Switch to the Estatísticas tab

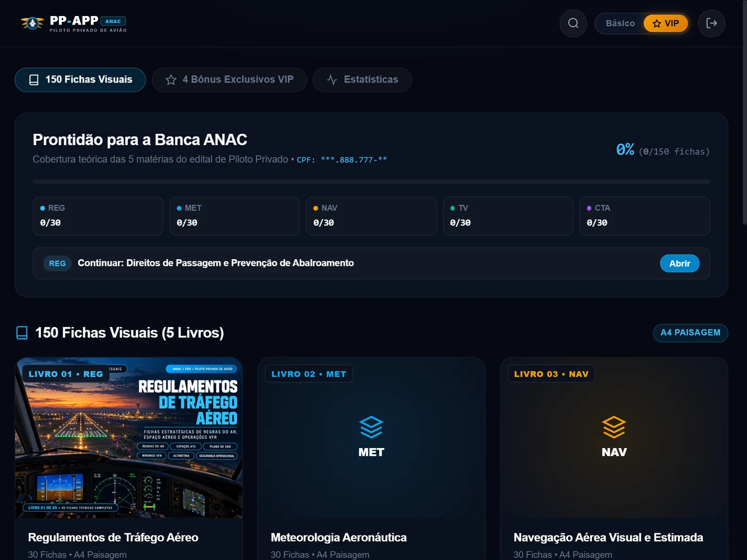pos(362,80)
